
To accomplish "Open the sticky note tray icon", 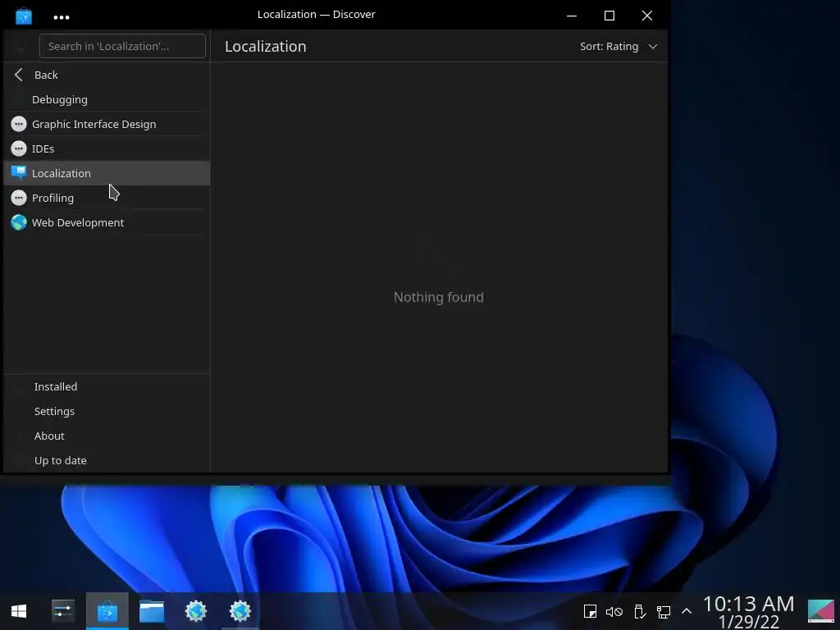I will coord(590,611).
